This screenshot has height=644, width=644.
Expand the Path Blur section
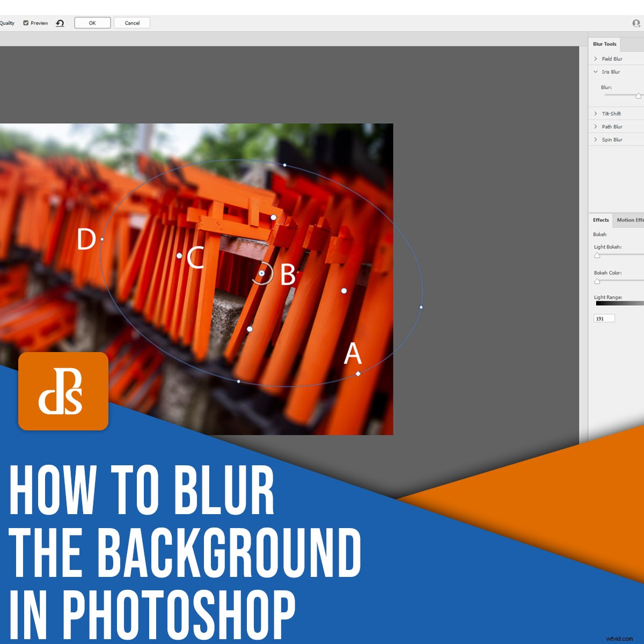[x=596, y=126]
